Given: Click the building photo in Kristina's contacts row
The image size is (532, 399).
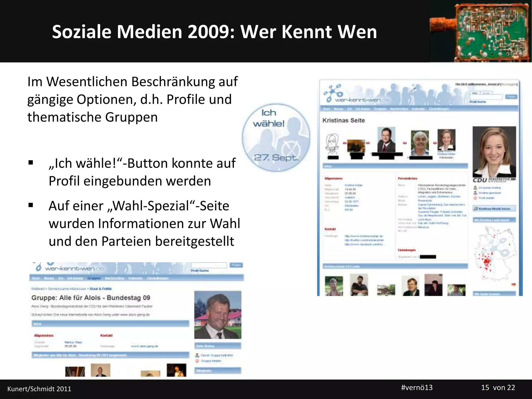Looking at the screenshot, I should pos(386,290).
